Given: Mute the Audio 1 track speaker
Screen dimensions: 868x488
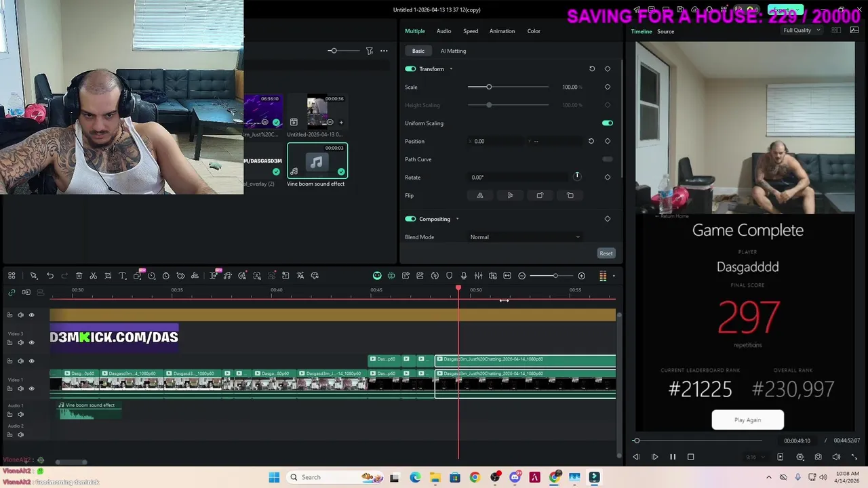Looking at the screenshot, I should (x=20, y=414).
